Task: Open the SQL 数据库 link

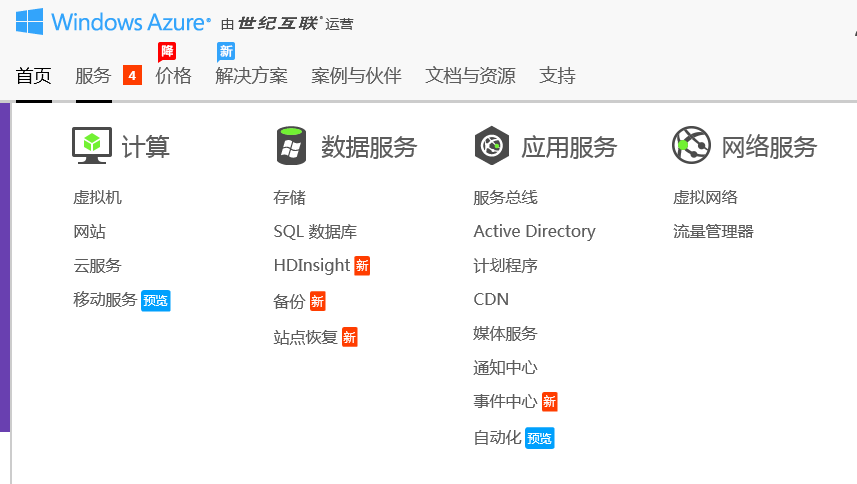Action: click(315, 232)
